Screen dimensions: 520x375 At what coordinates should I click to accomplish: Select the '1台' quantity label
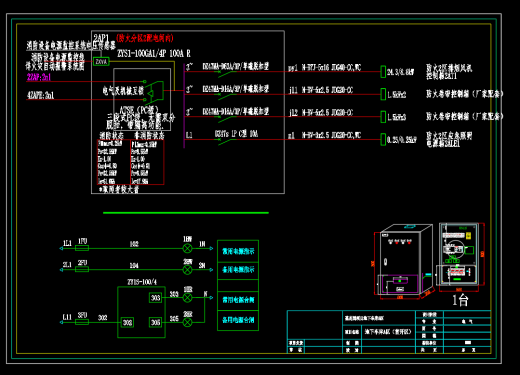pos(461,300)
